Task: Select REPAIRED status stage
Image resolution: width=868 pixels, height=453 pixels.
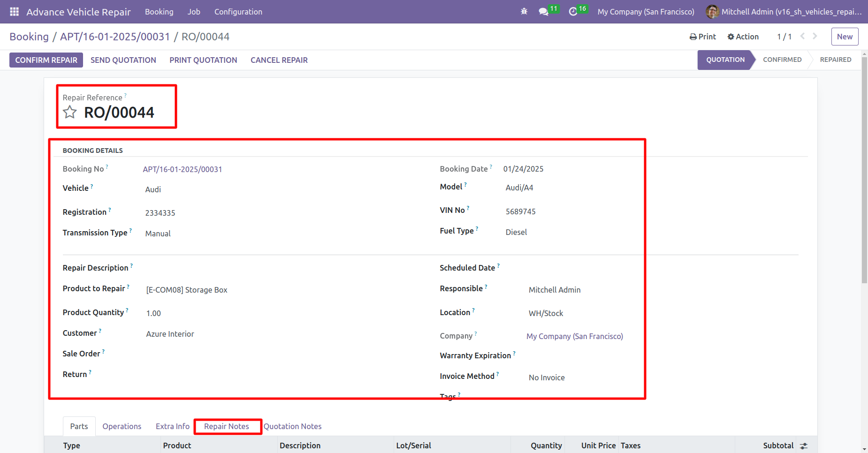Action: point(836,60)
